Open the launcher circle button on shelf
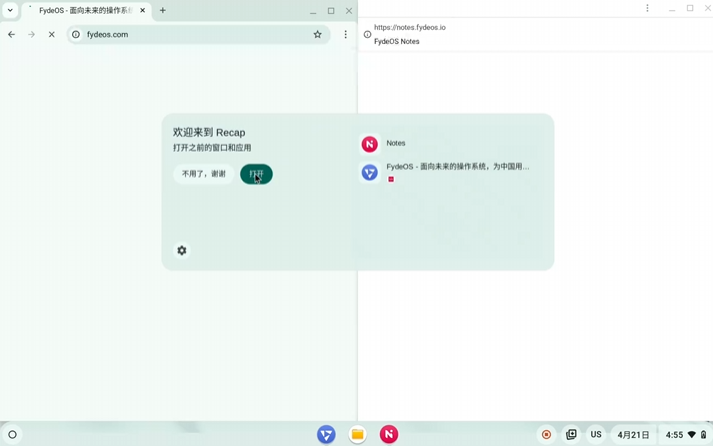Screen dimensions: 713x446 (x=13, y=435)
